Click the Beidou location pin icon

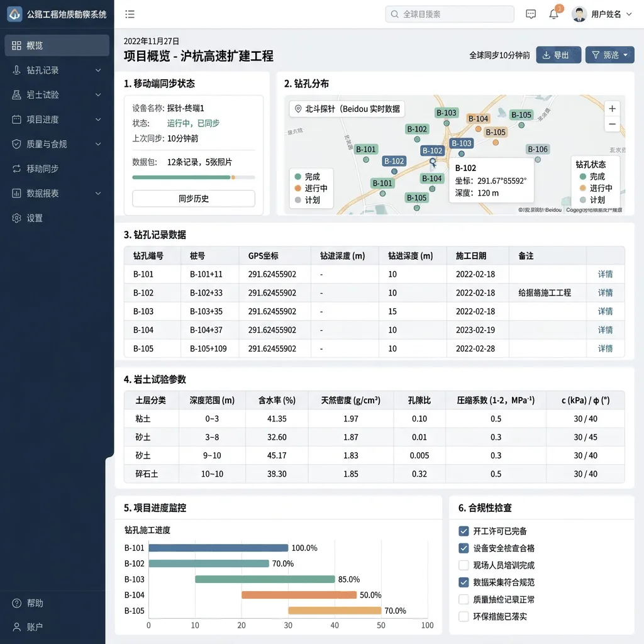click(298, 109)
